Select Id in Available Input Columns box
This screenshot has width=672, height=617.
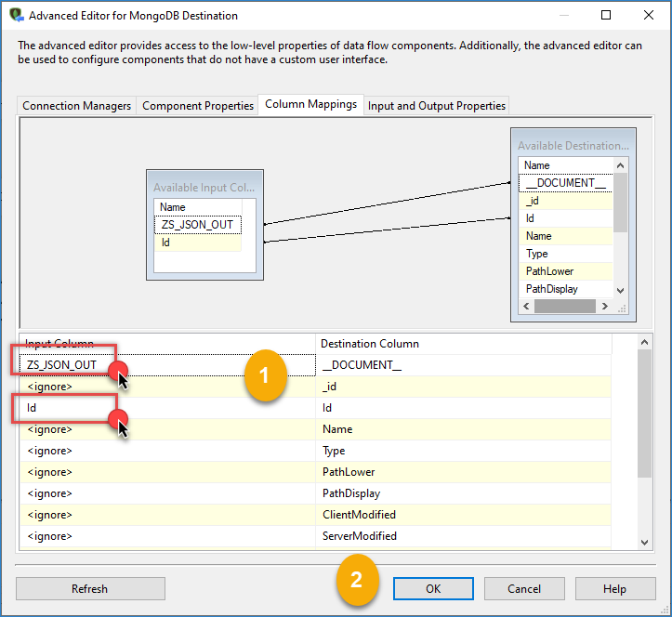pyautogui.click(x=198, y=243)
